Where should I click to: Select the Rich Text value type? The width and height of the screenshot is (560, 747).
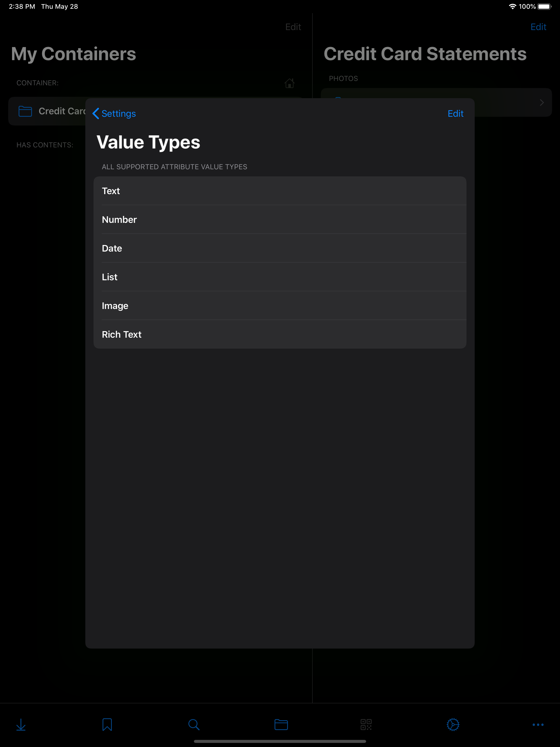coord(280,334)
